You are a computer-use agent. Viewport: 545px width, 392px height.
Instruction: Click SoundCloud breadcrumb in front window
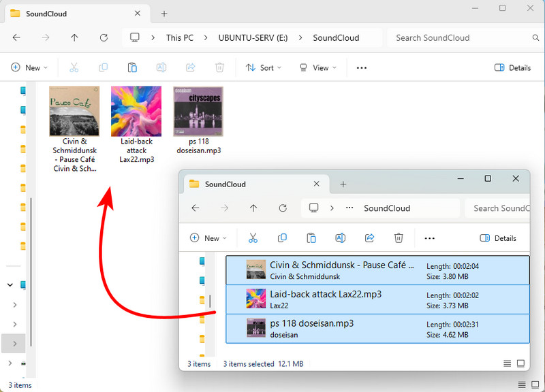coord(387,208)
